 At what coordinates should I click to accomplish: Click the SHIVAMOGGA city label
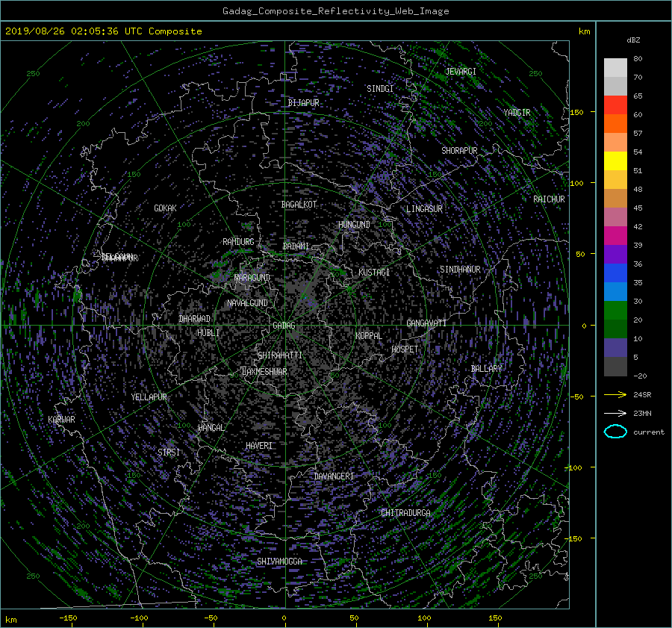[x=279, y=562]
